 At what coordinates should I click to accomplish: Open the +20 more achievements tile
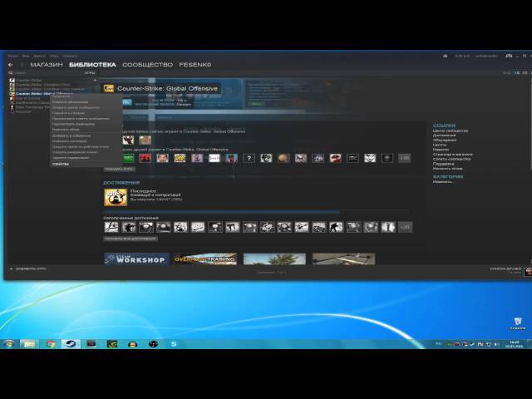point(405,227)
